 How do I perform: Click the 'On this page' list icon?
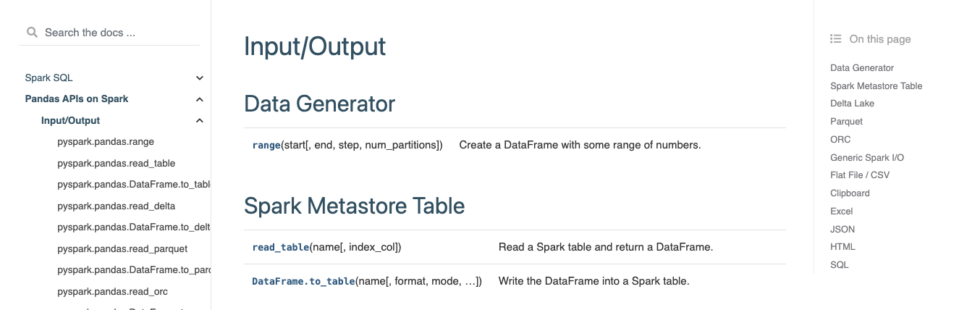(836, 39)
